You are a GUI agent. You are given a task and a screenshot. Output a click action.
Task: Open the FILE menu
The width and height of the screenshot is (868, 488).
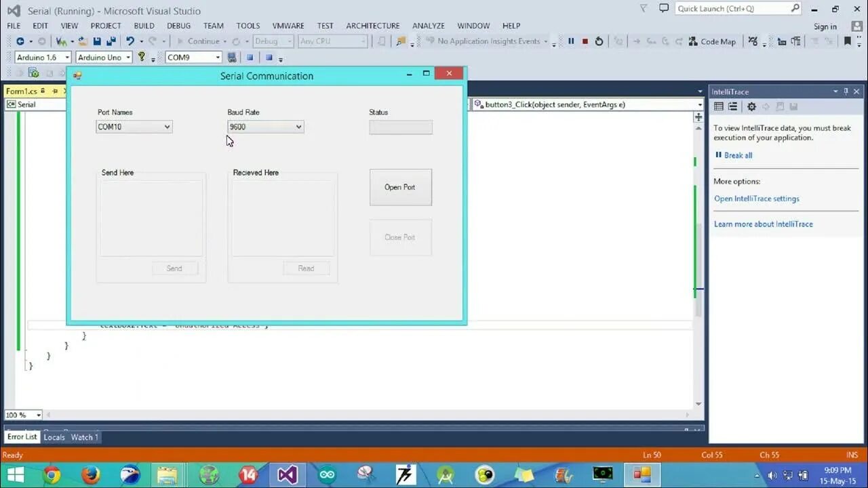[x=14, y=26]
